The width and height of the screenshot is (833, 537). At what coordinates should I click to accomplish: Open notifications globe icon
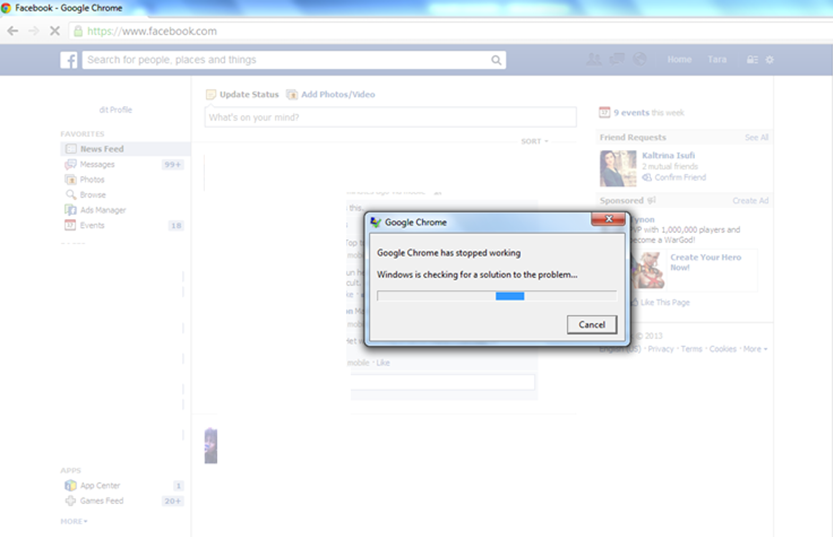tap(640, 59)
